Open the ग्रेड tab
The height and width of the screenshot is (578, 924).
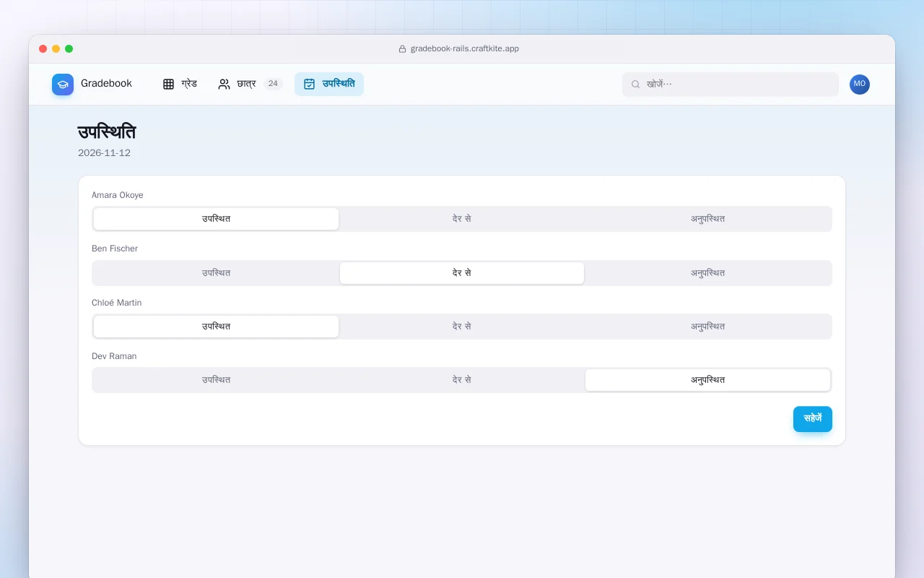[180, 84]
